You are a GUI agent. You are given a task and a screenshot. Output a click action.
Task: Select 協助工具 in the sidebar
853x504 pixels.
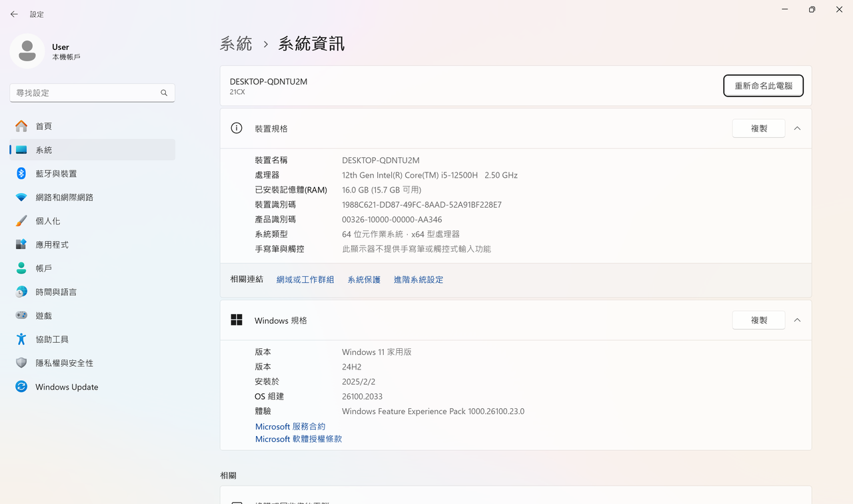pos(93,339)
